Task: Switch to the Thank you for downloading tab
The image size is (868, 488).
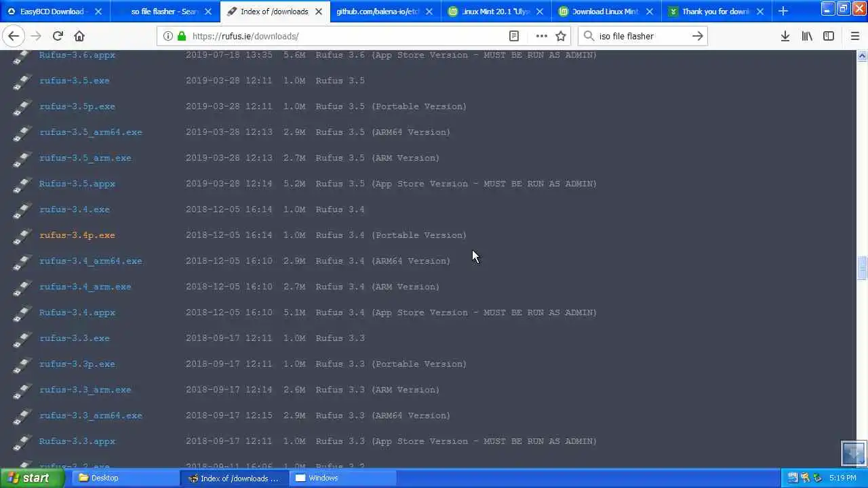Action: [x=716, y=12]
